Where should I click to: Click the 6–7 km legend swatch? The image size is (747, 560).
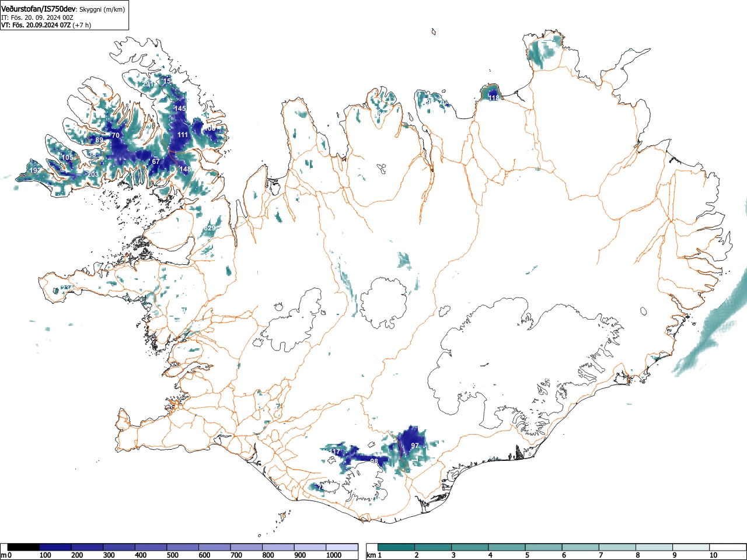coord(580,547)
